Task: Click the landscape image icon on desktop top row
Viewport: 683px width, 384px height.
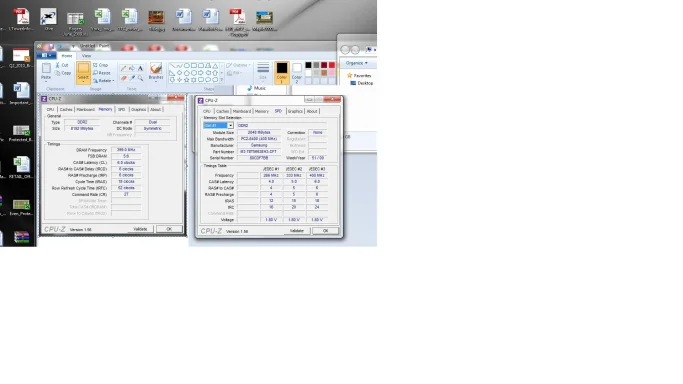Action: coord(264,17)
